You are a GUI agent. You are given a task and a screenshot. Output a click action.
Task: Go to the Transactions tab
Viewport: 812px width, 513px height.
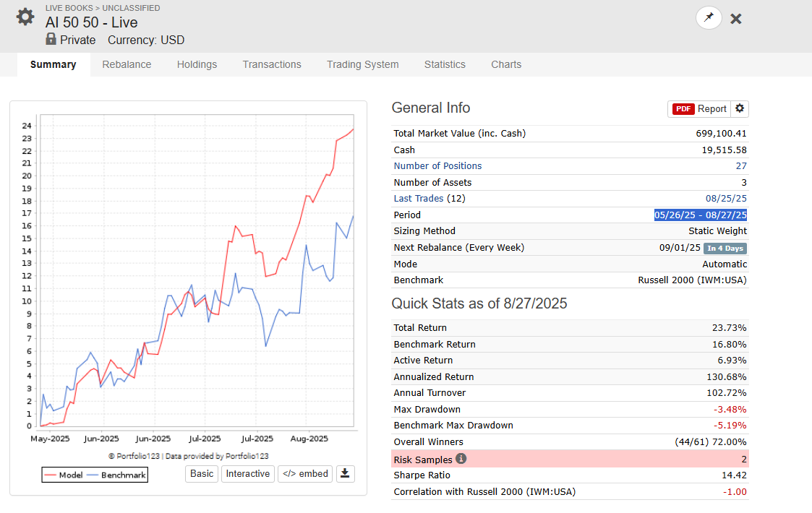272,65
